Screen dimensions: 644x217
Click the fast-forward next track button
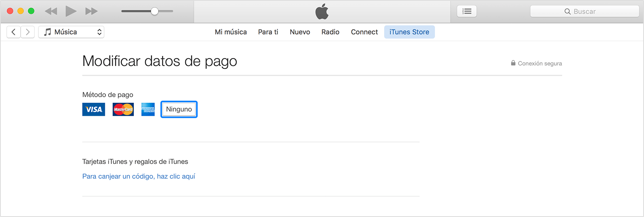tap(91, 11)
